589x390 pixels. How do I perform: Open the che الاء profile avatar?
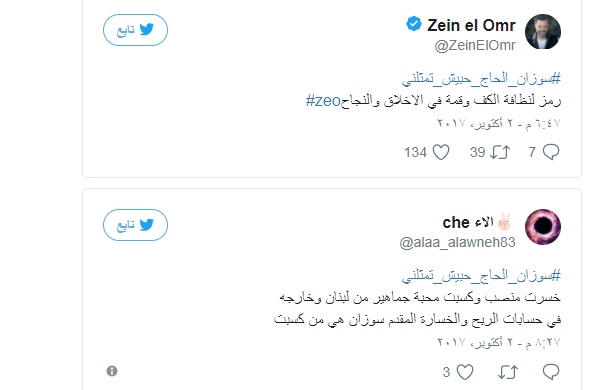tap(543, 227)
